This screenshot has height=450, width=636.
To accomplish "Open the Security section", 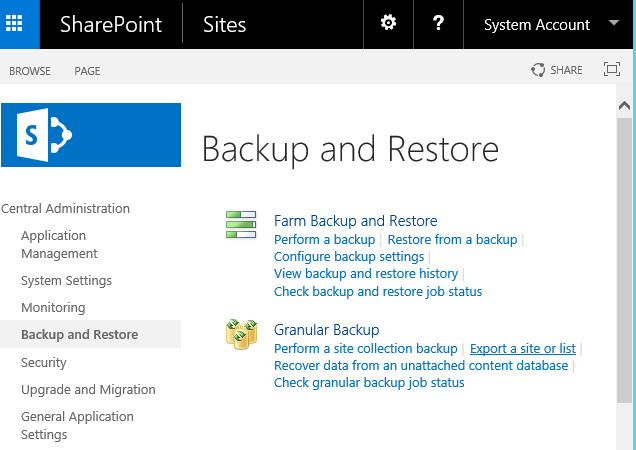I will click(x=44, y=362).
